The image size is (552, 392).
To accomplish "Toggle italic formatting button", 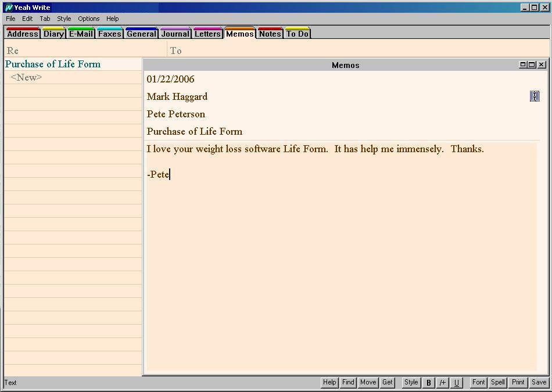I will pos(443,383).
